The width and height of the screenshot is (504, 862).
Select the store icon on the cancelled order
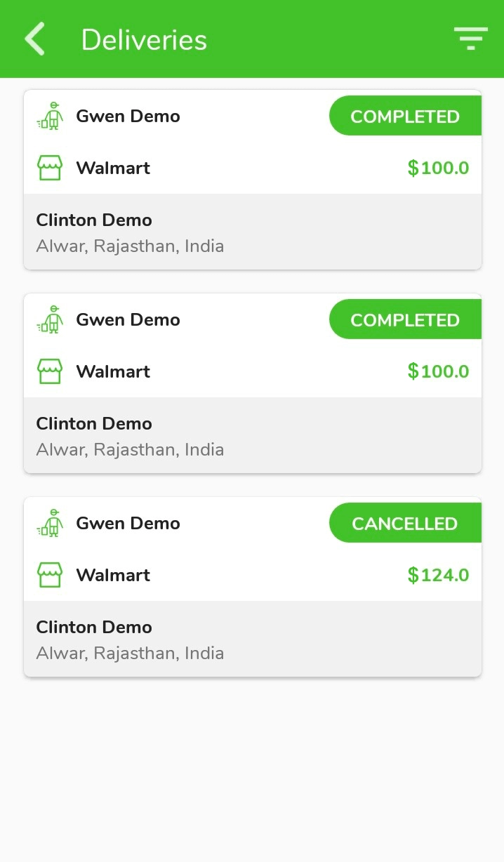(x=49, y=574)
